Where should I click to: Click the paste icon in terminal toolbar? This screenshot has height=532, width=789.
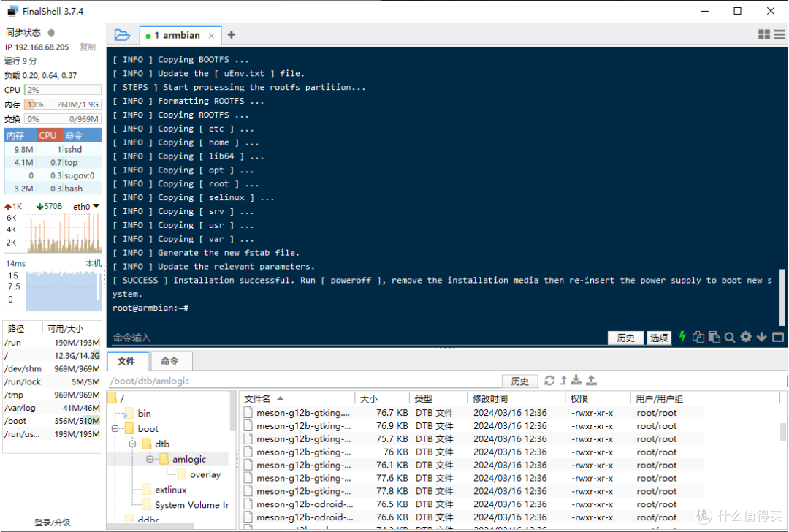point(714,337)
